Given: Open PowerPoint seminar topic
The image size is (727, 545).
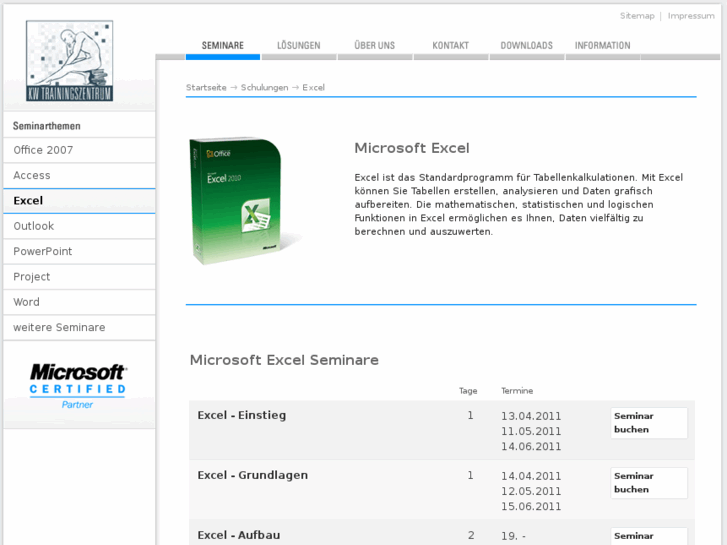Looking at the screenshot, I should (x=43, y=251).
